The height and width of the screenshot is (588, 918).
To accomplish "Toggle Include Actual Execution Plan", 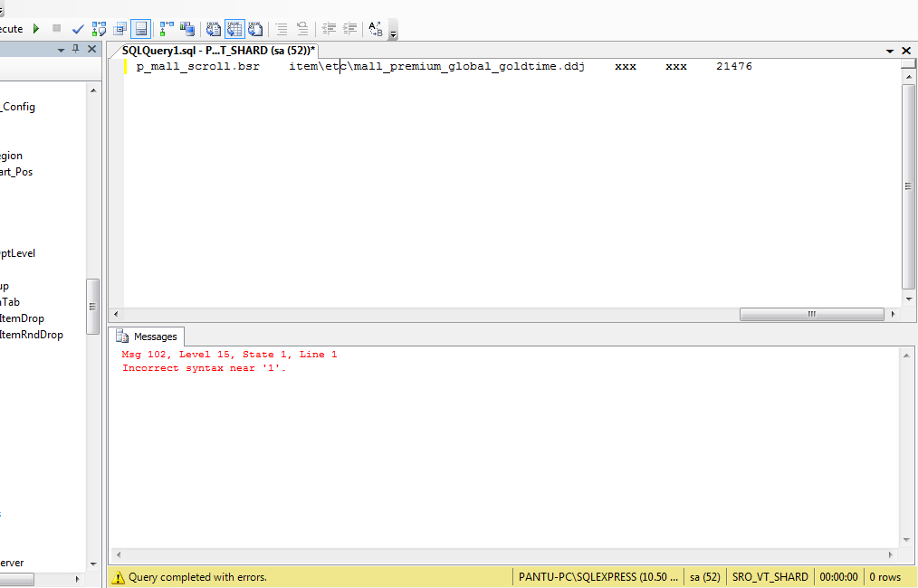I will [167, 29].
